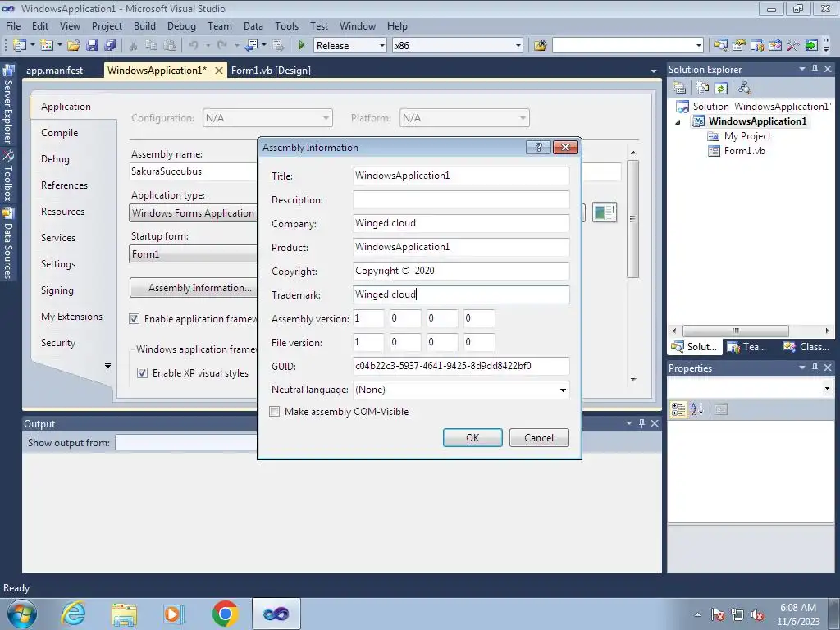Click Show All Files icon in Solution Explorer
840x630 pixels.
(x=703, y=88)
